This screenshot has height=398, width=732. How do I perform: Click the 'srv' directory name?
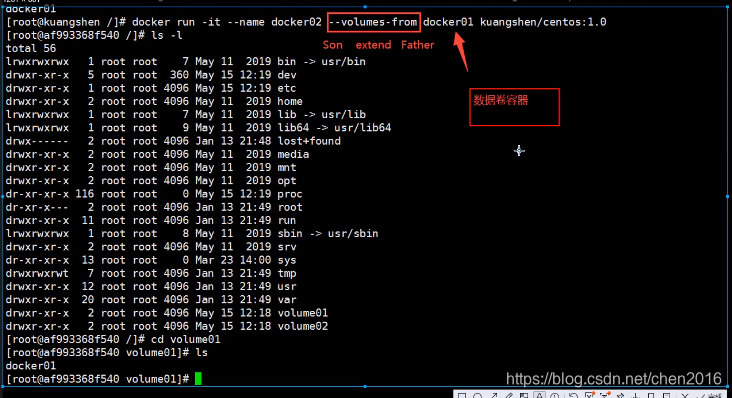coord(287,247)
